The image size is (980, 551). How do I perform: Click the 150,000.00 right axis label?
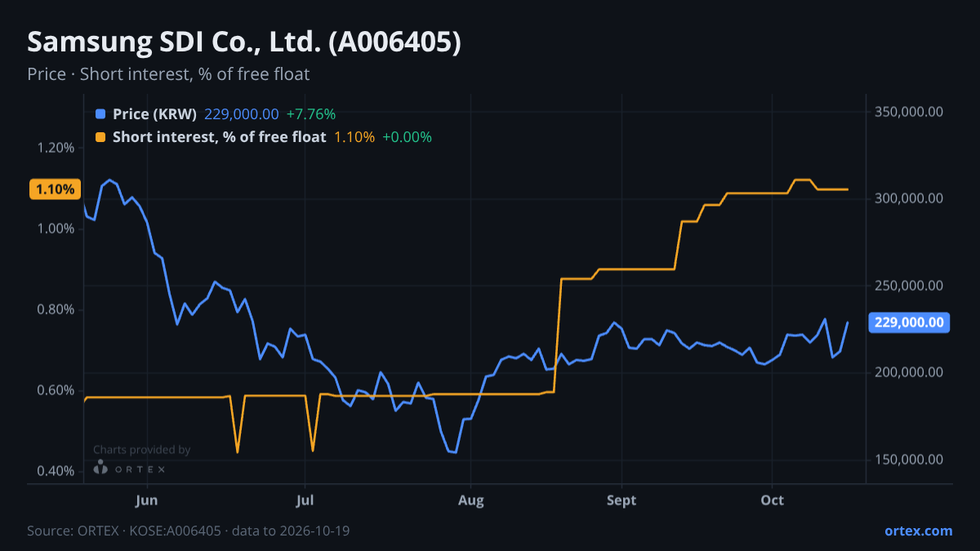(909, 460)
